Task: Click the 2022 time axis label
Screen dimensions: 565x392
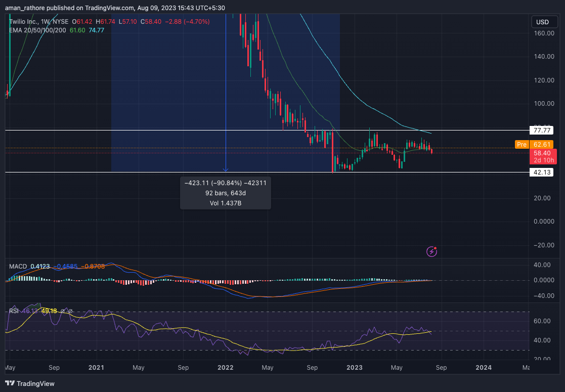Action: click(x=226, y=368)
